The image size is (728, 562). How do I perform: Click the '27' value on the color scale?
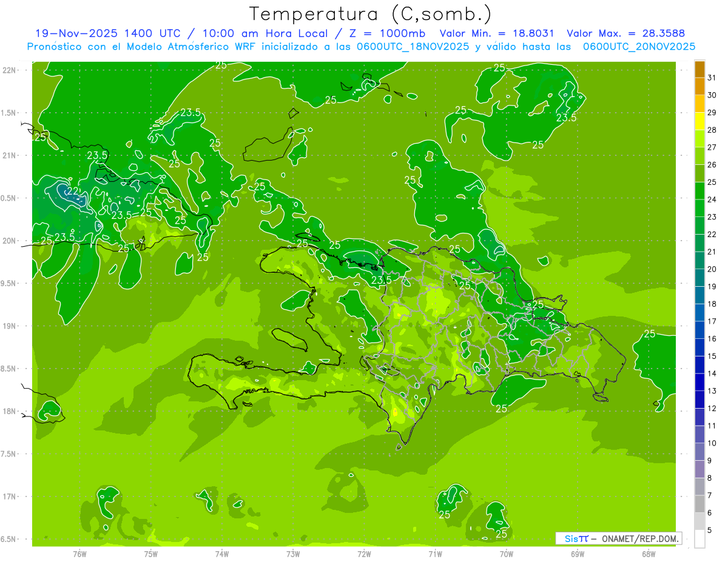(712, 147)
